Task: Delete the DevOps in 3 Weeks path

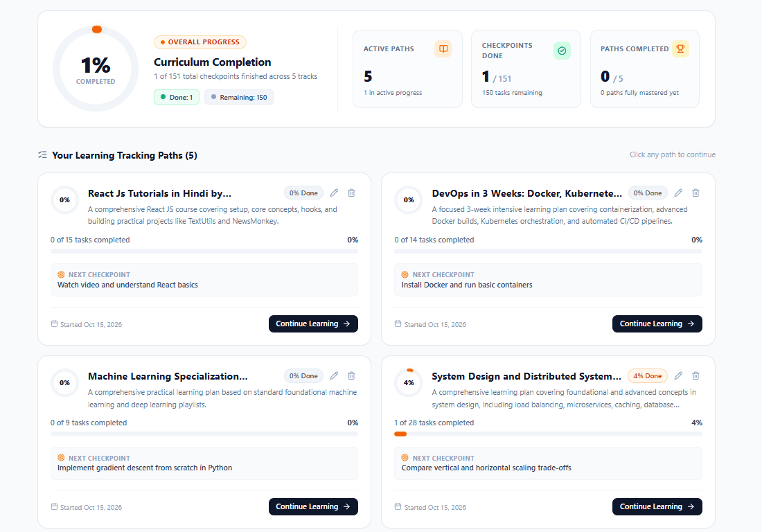Action: point(695,193)
